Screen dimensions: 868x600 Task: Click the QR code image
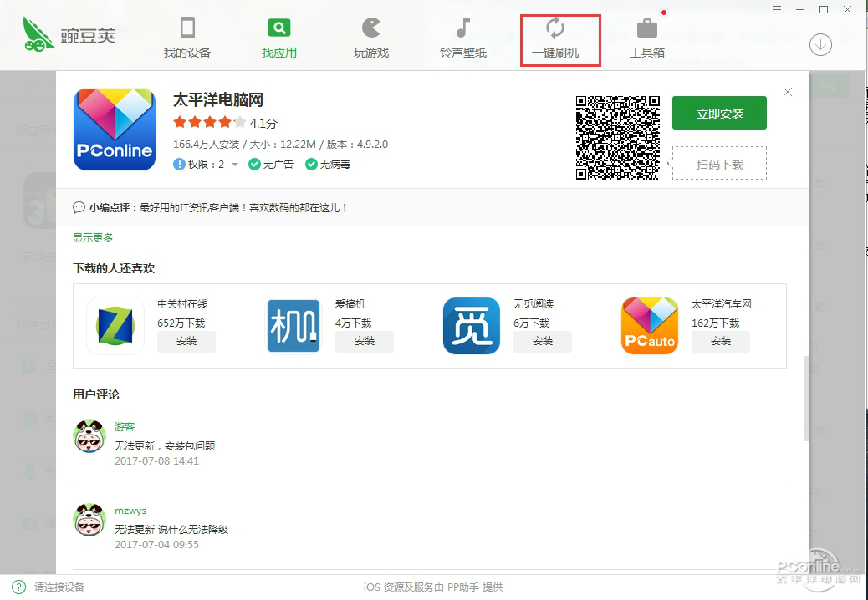click(617, 138)
